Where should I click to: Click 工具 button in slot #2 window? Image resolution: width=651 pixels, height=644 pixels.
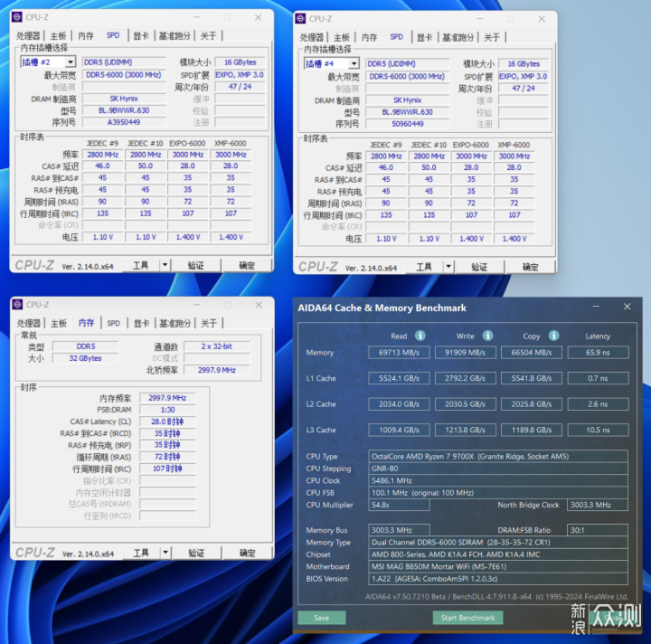pos(141,265)
